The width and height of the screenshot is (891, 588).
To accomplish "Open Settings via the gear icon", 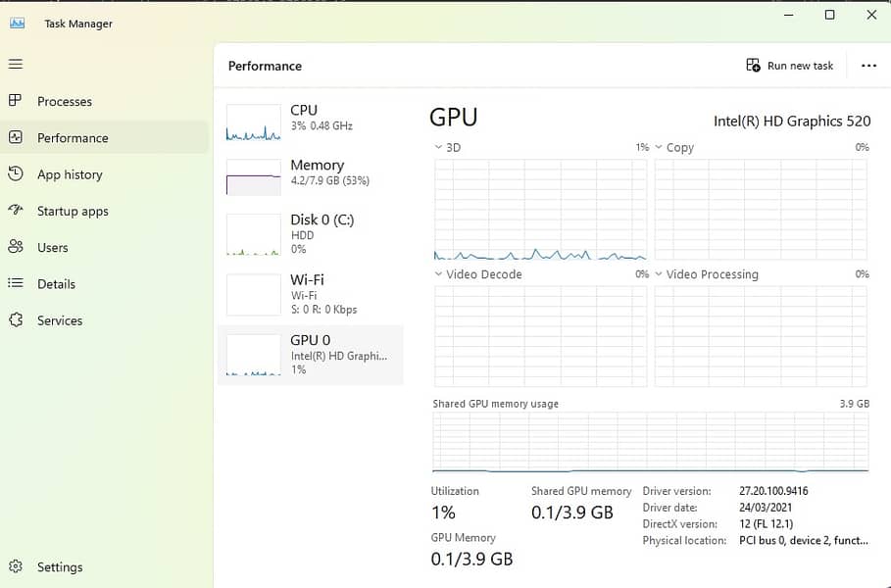I will click(15, 566).
